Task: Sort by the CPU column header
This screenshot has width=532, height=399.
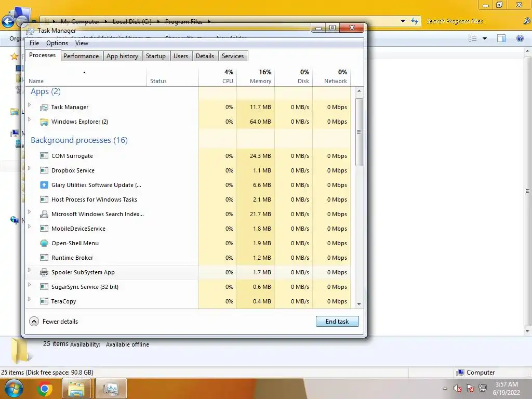Action: (x=218, y=77)
